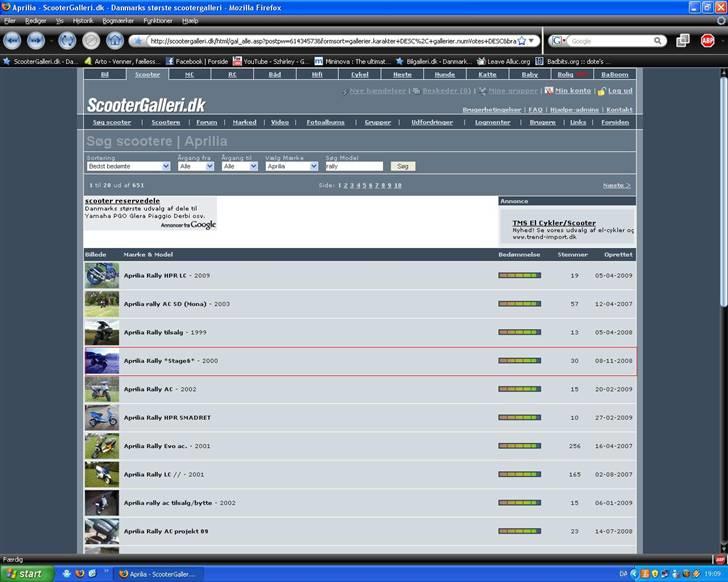Open the YouTube bookmark in bookmarks bar
This screenshot has width=728, height=582.
[x=270, y=61]
